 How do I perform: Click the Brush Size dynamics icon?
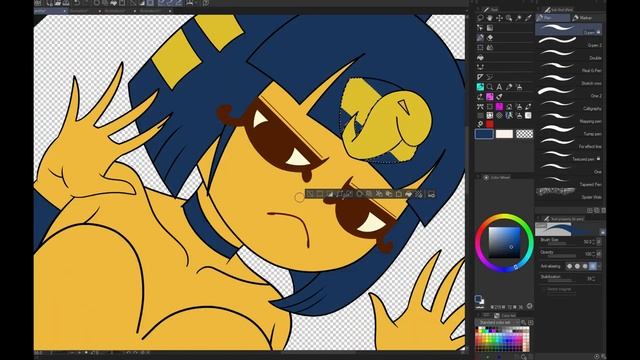[x=599, y=242]
